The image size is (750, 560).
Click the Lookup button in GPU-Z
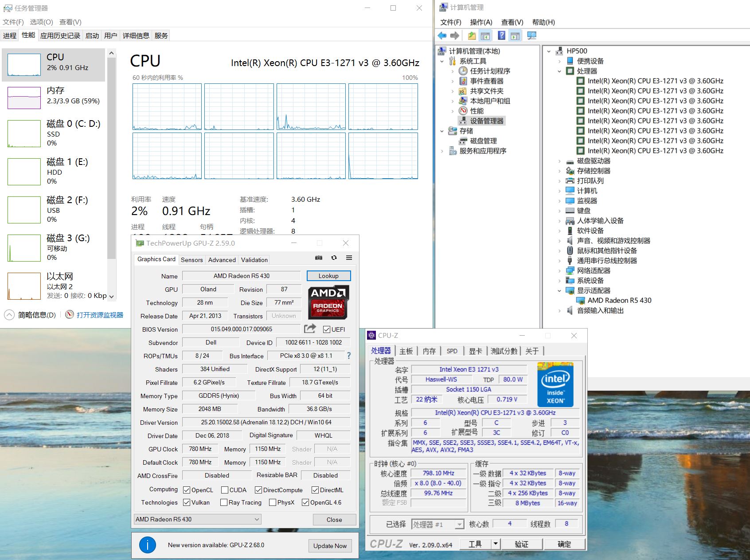[328, 276]
